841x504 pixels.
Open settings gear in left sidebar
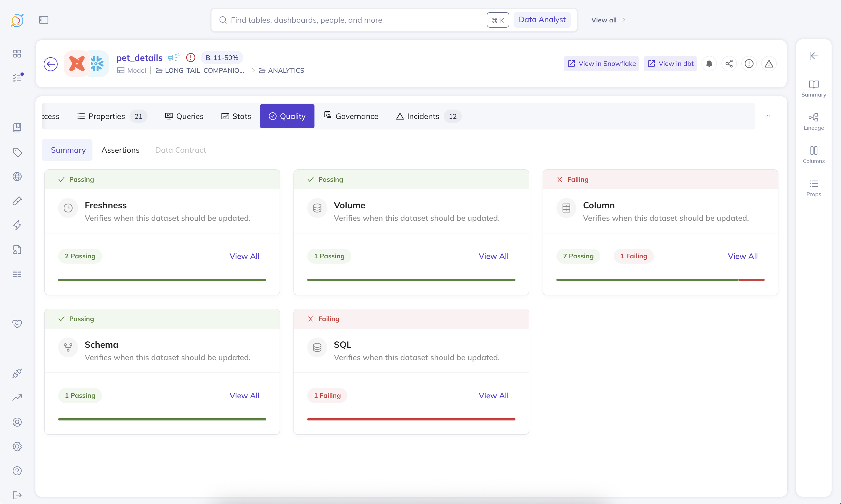point(17,446)
